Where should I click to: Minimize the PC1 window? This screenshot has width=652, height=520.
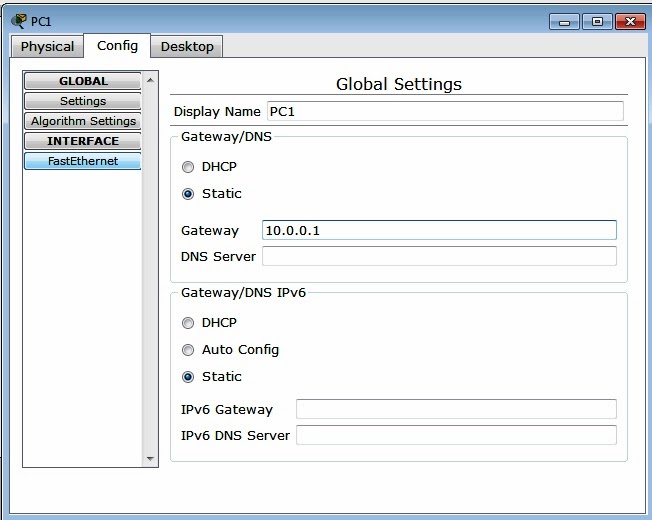[x=564, y=22]
